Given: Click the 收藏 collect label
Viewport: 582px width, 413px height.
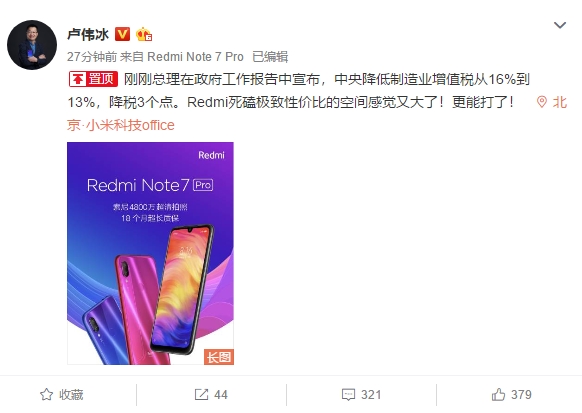Looking at the screenshot, I should point(71,394).
